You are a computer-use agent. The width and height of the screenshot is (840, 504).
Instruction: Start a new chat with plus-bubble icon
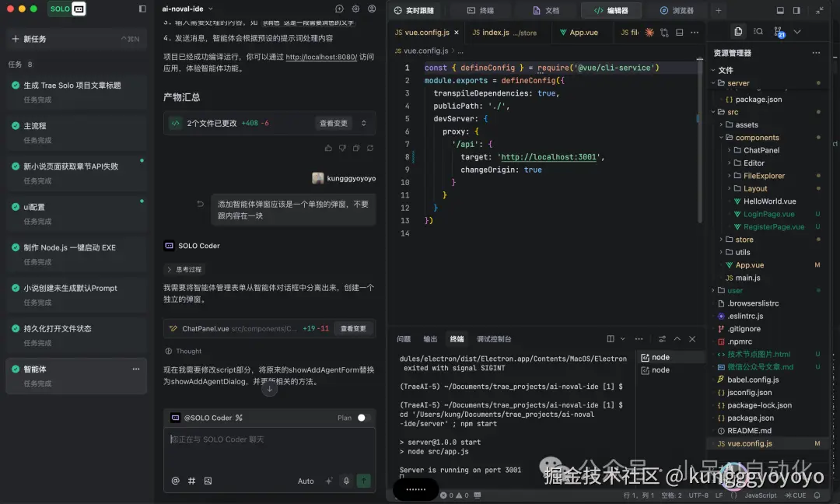339,9
